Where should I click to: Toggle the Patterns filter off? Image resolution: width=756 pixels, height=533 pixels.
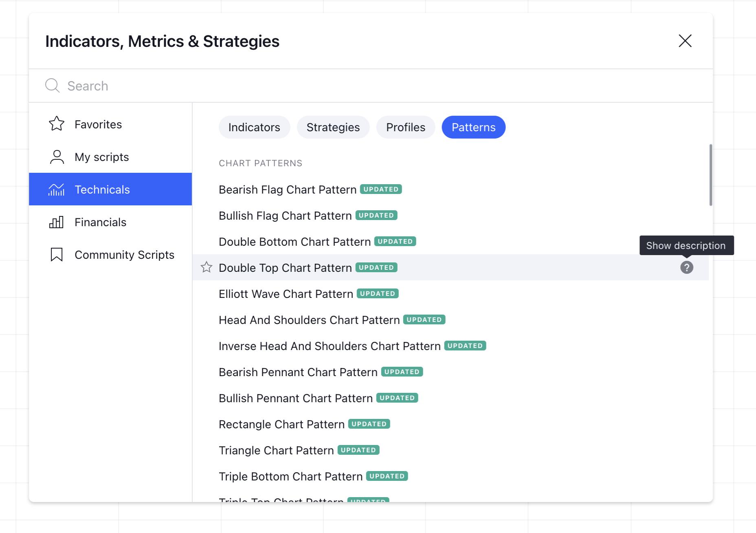(473, 127)
